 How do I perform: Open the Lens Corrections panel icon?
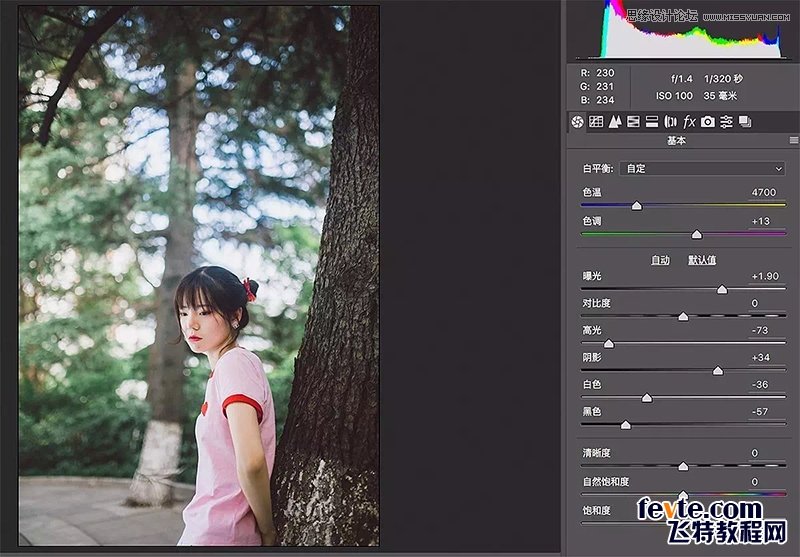[670, 121]
